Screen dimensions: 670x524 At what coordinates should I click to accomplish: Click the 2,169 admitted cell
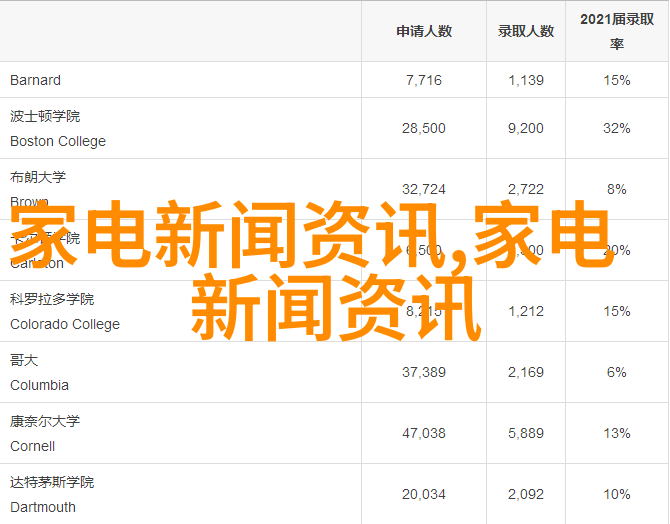[x=526, y=372]
